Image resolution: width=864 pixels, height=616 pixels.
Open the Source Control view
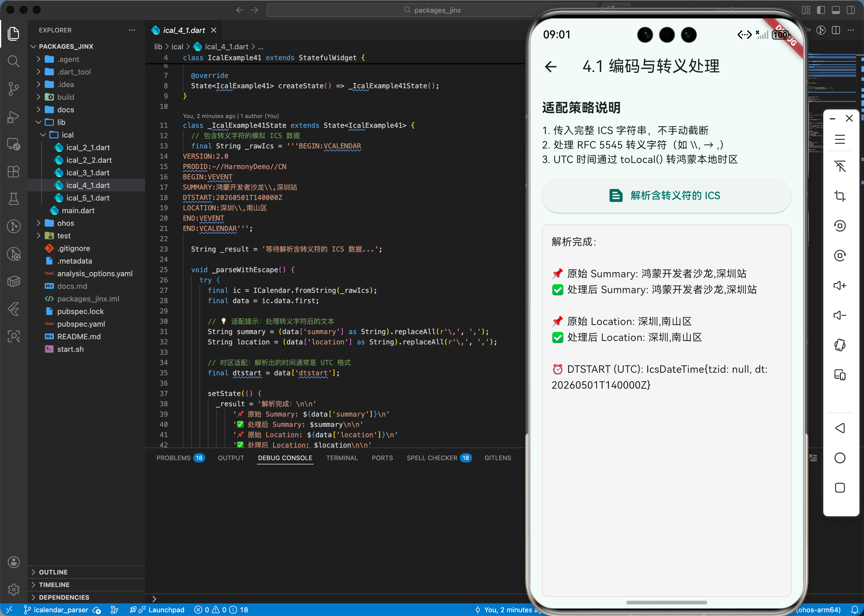click(x=14, y=88)
